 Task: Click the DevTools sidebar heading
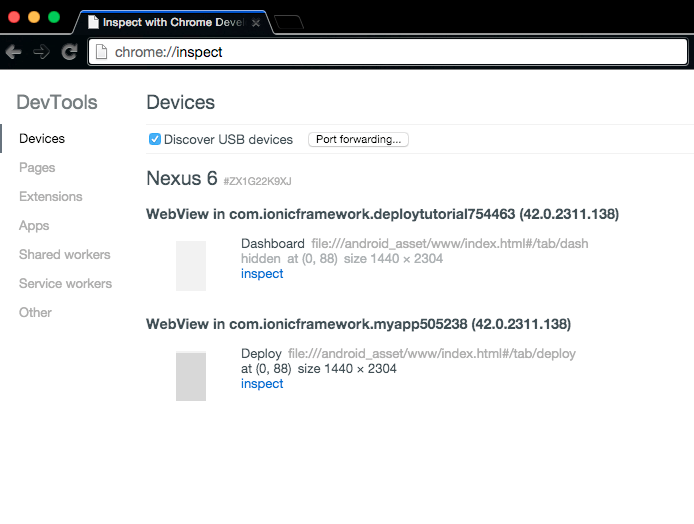57,102
